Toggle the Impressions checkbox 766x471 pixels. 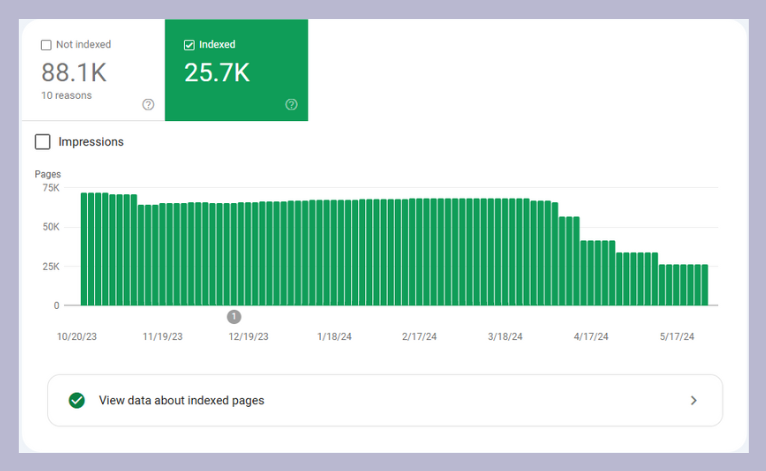coord(42,142)
